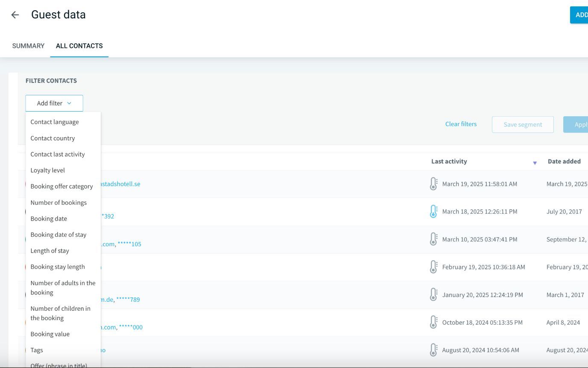Click the Apply button
This screenshot has width=588, height=368.
pyautogui.click(x=576, y=124)
